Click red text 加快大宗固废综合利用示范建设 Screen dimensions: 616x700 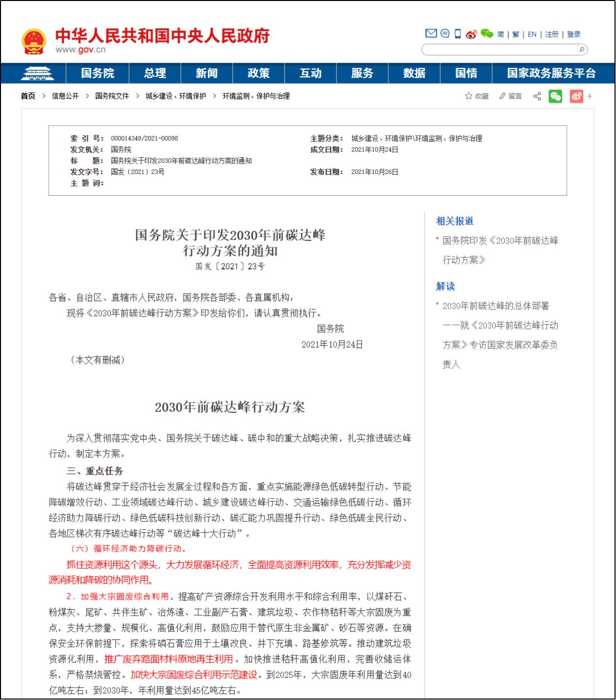coord(194,675)
